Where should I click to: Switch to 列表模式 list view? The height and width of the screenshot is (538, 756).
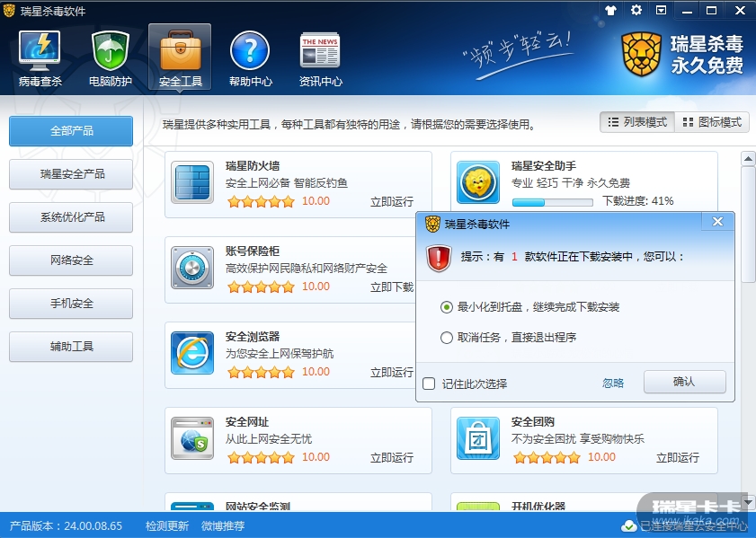click(x=637, y=122)
